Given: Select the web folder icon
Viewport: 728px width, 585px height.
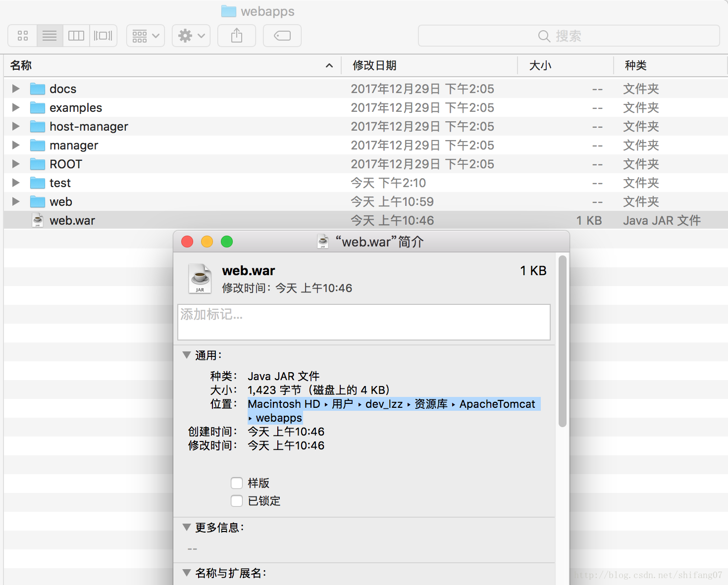Looking at the screenshot, I should coord(38,201).
